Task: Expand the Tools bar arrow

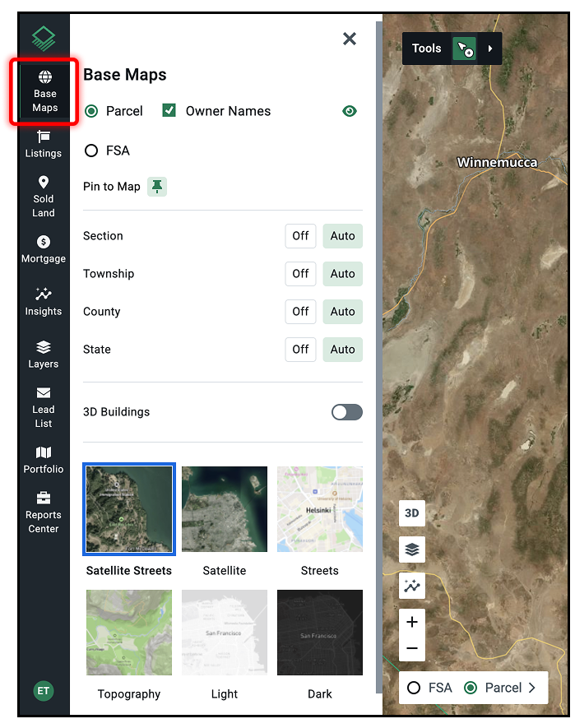Action: tap(489, 49)
